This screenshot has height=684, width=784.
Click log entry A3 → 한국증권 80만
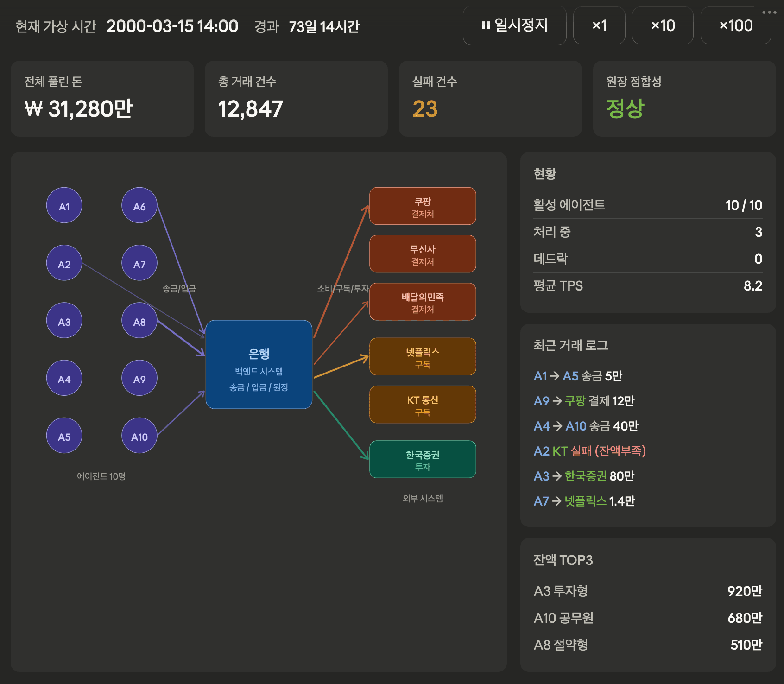point(584,476)
